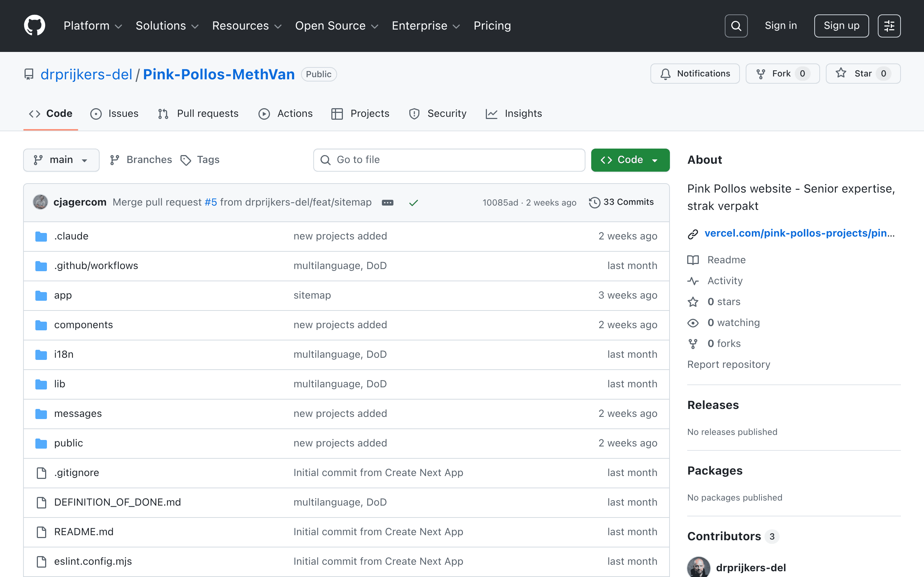Switch to the Pull requests tab
The height and width of the screenshot is (577, 924).
click(x=199, y=113)
